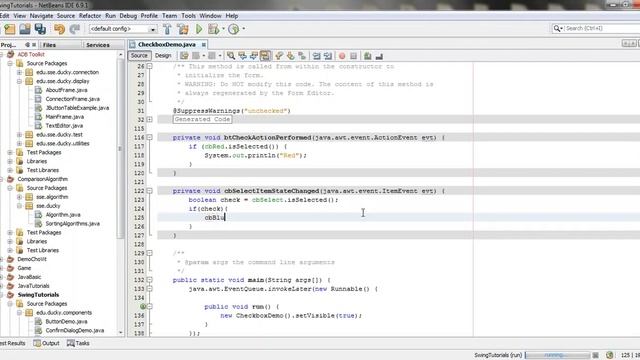Screen dimensions: 640x360
Task: Open the Debug project dropdown arrow
Action: point(223,29)
